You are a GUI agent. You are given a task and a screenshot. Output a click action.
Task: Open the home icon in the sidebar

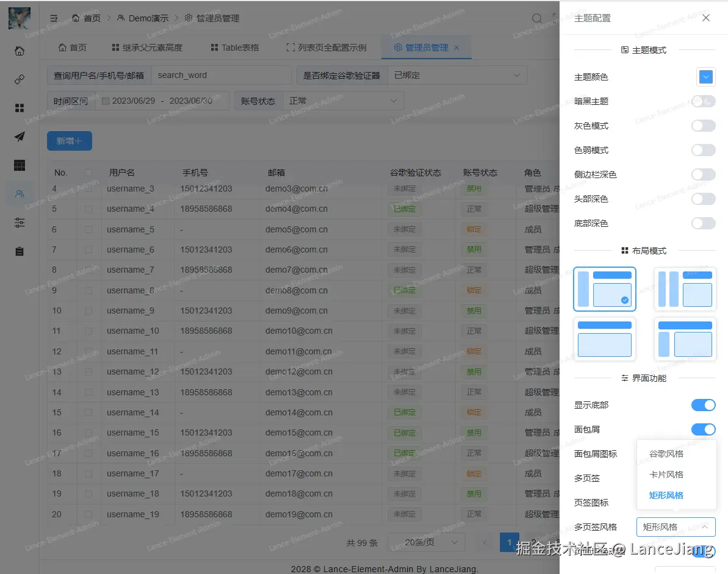tap(20, 51)
